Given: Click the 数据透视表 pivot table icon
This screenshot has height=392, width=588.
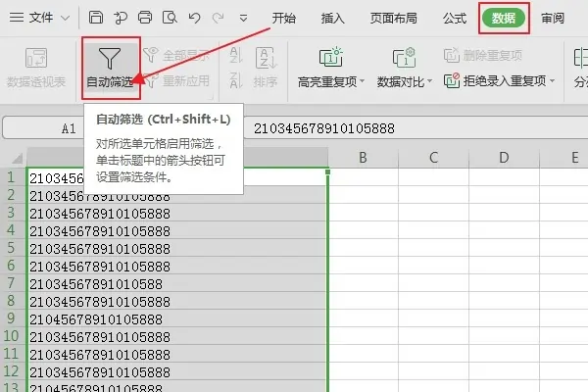Looking at the screenshot, I should tap(36, 58).
